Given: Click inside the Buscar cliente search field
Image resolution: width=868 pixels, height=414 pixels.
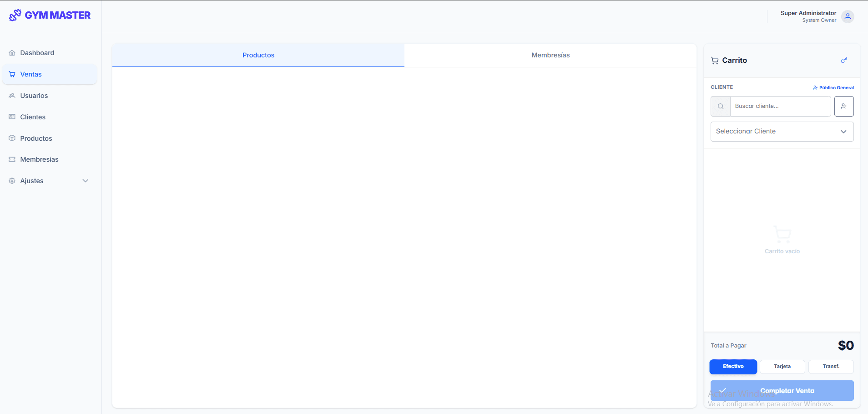Looking at the screenshot, I should click(780, 106).
